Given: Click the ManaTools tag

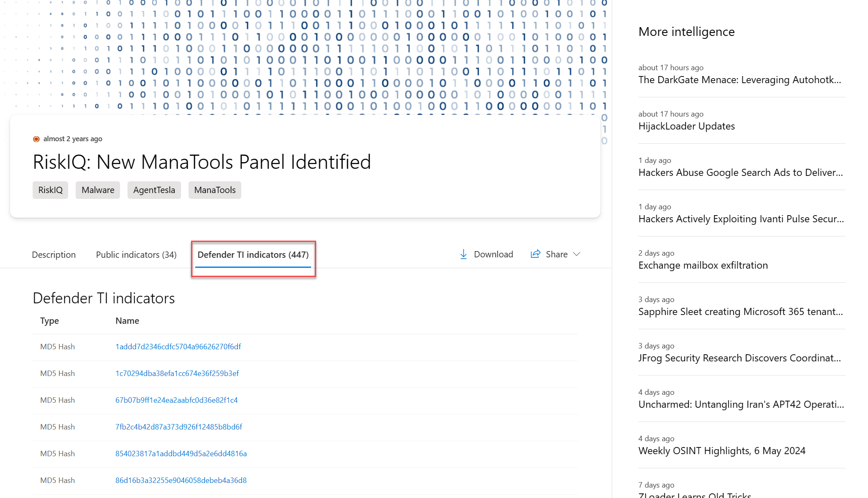Looking at the screenshot, I should coord(215,190).
